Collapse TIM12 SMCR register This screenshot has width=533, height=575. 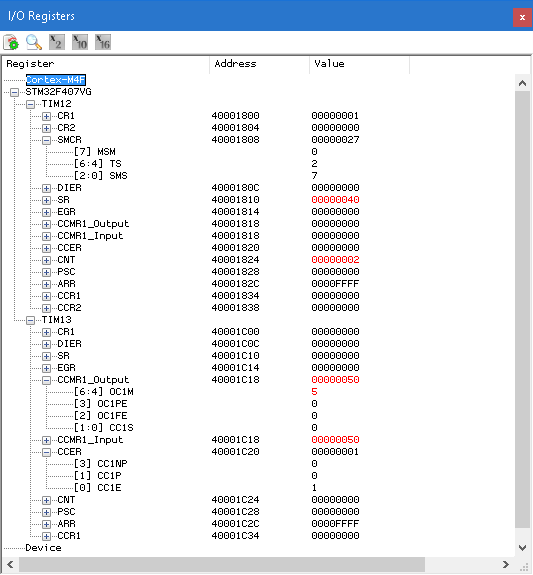[x=46, y=140]
